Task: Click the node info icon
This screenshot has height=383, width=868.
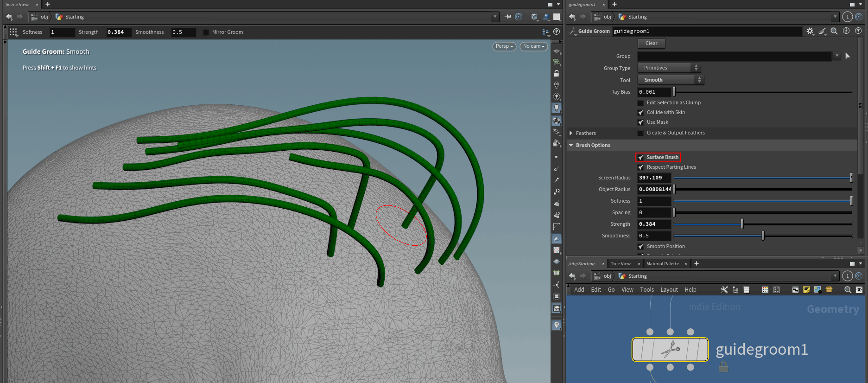Action: click(x=846, y=31)
